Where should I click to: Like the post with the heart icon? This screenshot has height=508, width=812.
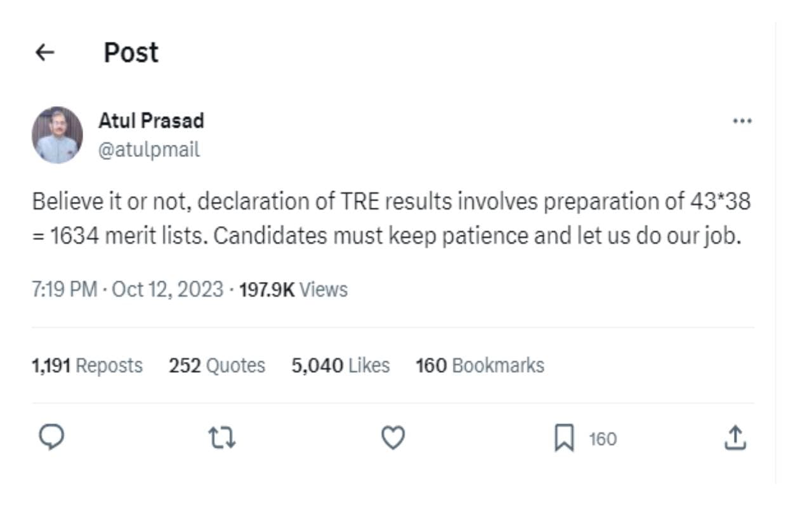pyautogui.click(x=393, y=438)
